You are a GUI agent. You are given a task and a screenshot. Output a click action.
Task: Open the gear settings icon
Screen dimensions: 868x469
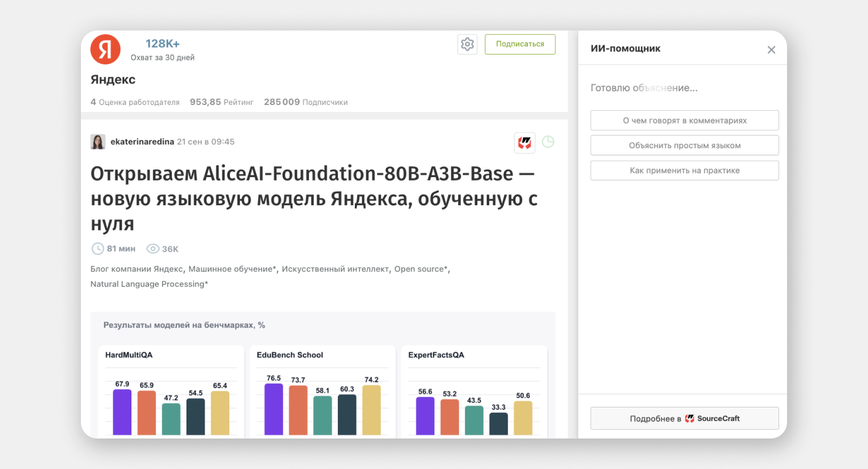[467, 45]
